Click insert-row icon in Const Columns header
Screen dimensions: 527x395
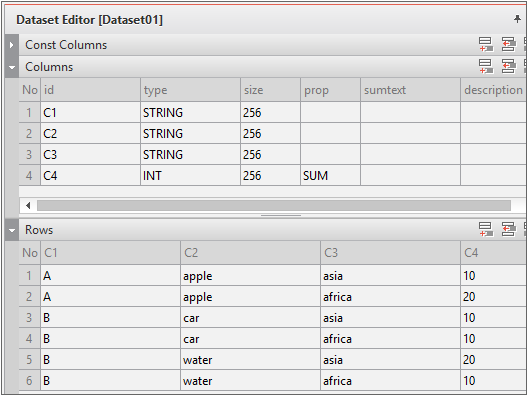tap(509, 44)
